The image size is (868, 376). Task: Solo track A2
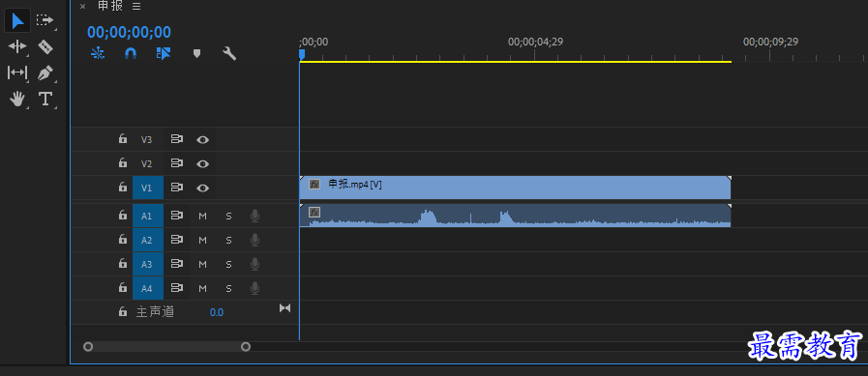point(228,240)
